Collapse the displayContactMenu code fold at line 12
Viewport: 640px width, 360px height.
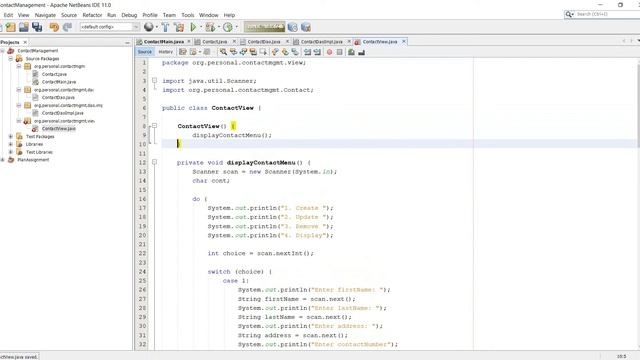click(x=154, y=162)
